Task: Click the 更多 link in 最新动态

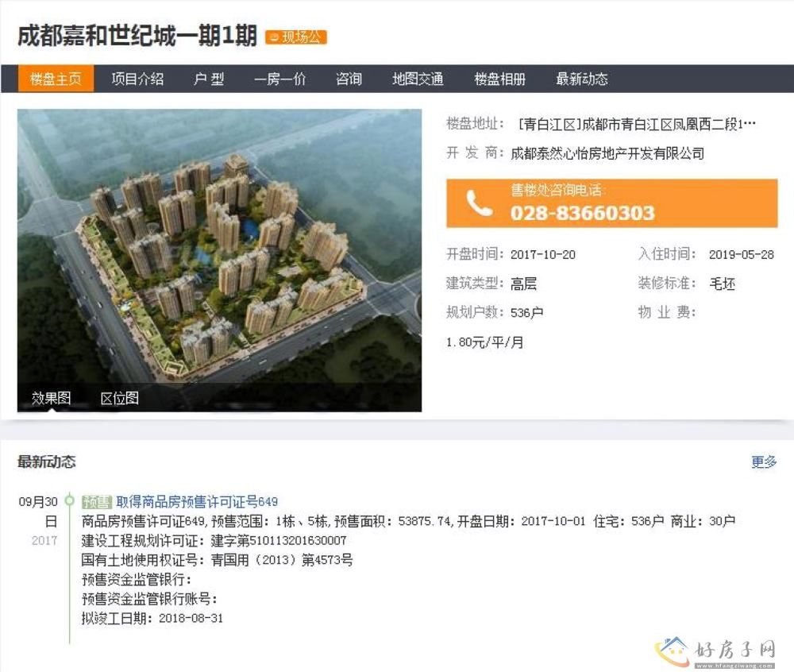Action: [x=764, y=462]
